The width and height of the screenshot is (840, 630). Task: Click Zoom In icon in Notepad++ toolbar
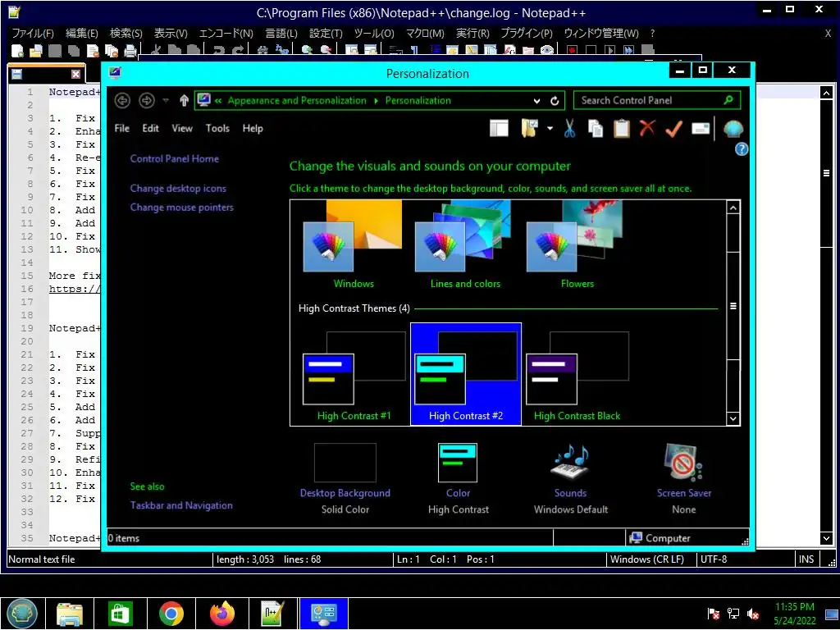point(307,50)
